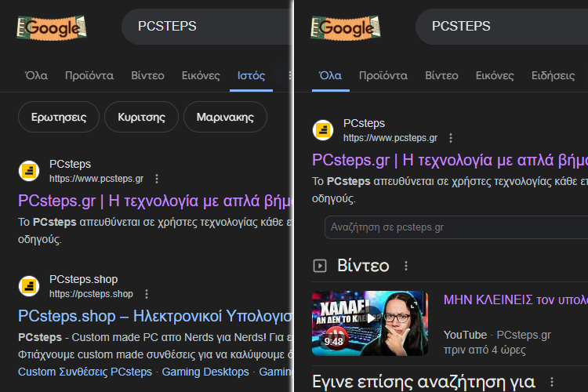This screenshot has width=588, height=392.
Task: Open PCsteps.gr result title link in left window
Action: pos(155,201)
